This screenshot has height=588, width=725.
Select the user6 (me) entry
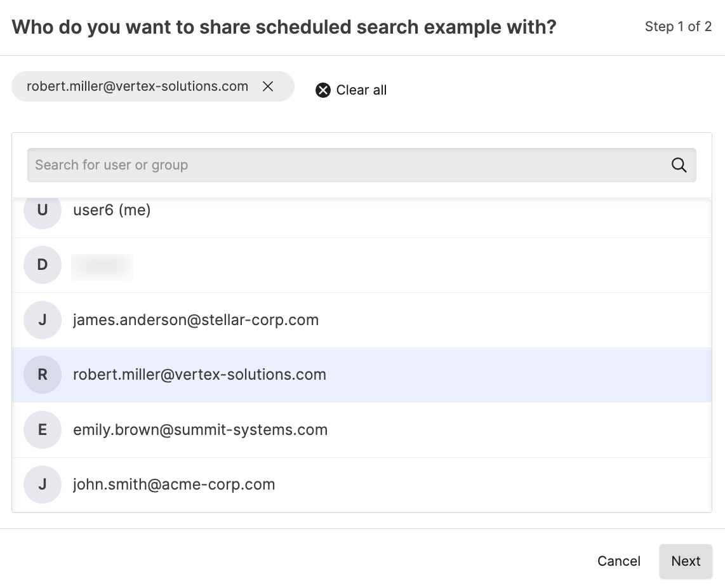pyautogui.click(x=112, y=210)
